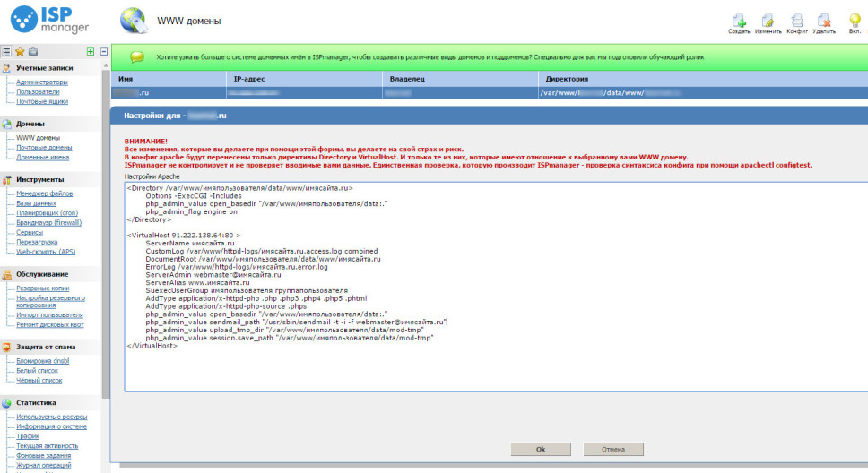Click the speech bubble tip icon

point(136,57)
